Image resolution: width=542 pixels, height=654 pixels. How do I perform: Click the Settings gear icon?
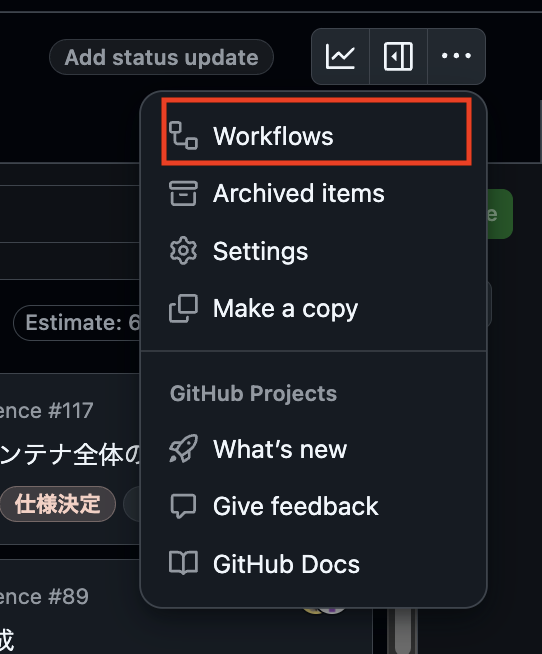(x=183, y=251)
